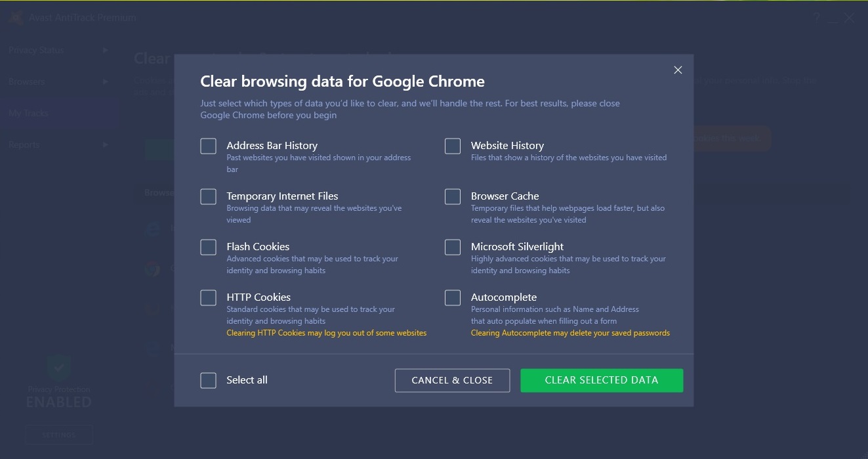Expand the Reports sidebar arrow
The image size is (868, 459).
click(x=106, y=144)
